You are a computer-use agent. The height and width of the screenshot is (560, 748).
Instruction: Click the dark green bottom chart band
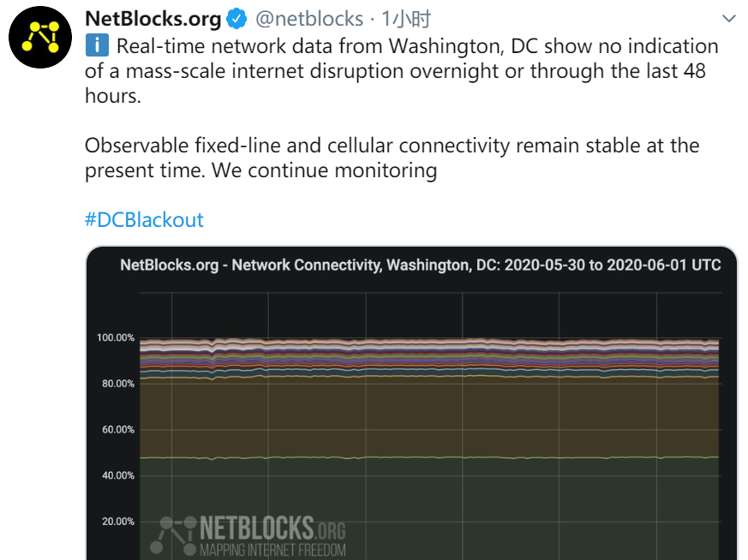coord(429,508)
